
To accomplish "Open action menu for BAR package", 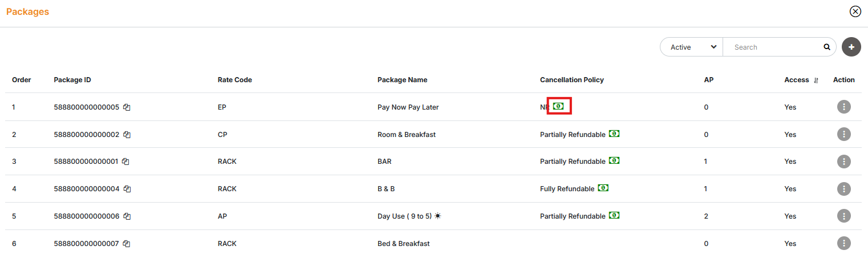I will point(843,162).
